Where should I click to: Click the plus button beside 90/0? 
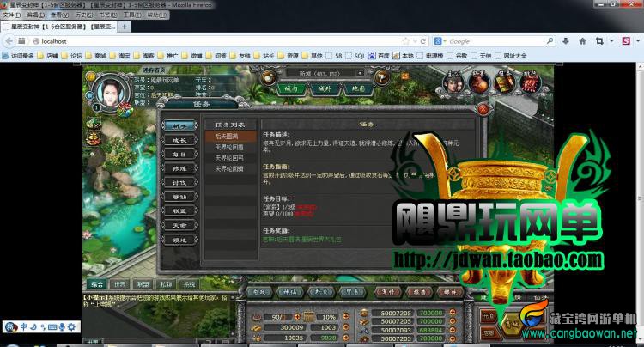[297, 317]
